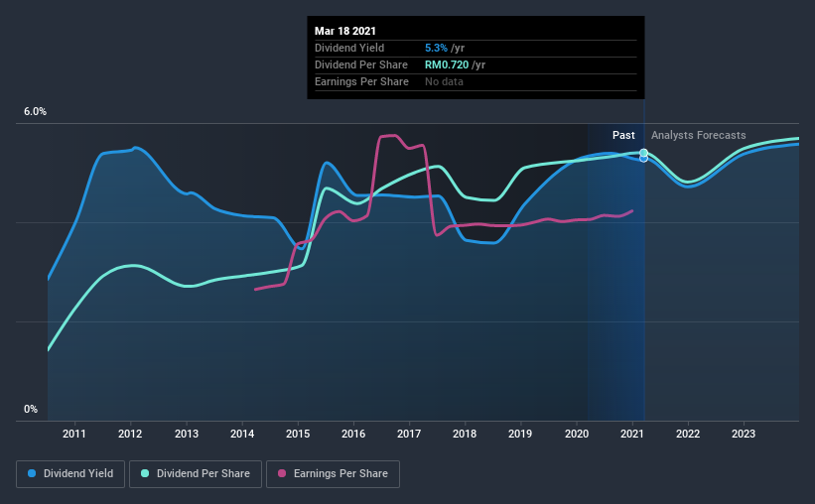Click the teal data point marker at Mar 2021
The image size is (815, 504).
pos(643,153)
